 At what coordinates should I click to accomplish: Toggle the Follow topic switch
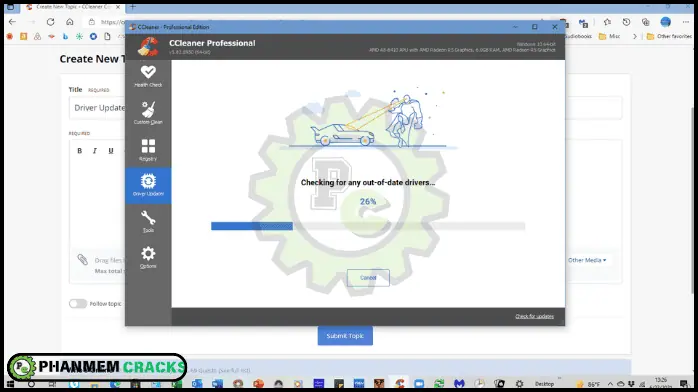tap(78, 303)
